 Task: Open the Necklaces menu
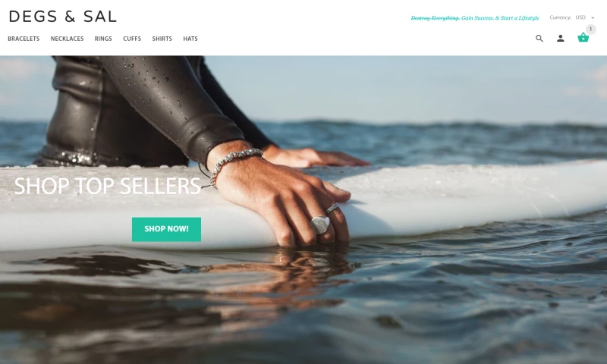67,39
